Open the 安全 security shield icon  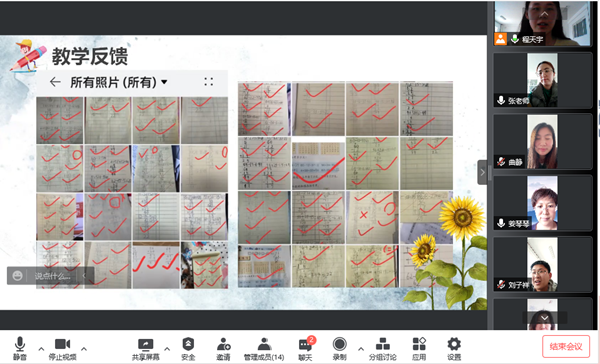(188, 348)
